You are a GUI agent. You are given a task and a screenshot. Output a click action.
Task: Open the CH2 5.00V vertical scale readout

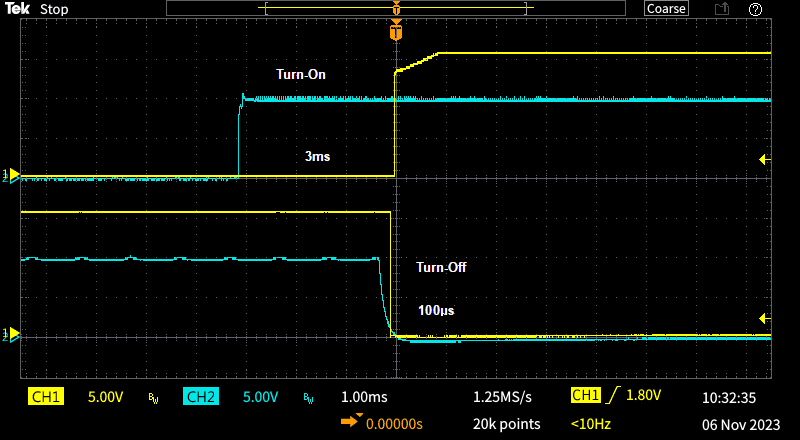coord(260,397)
